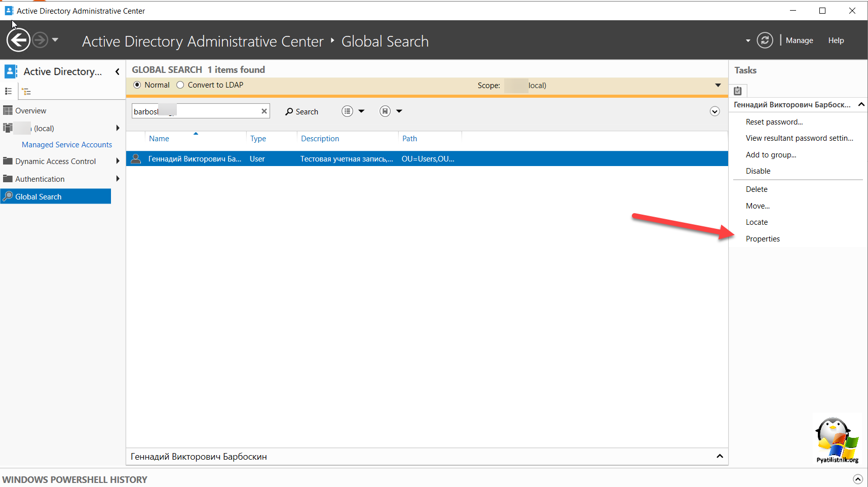Click the saved queries disk icon
The image size is (868, 487).
coord(385,111)
